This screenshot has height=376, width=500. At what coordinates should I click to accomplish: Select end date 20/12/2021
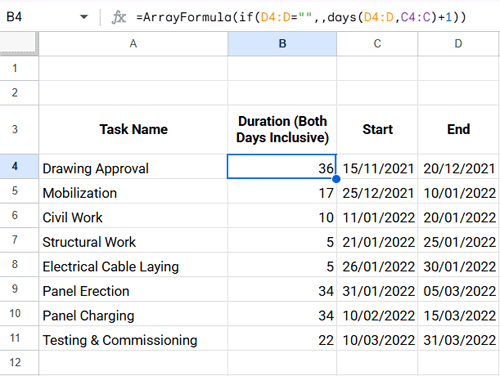click(x=459, y=166)
